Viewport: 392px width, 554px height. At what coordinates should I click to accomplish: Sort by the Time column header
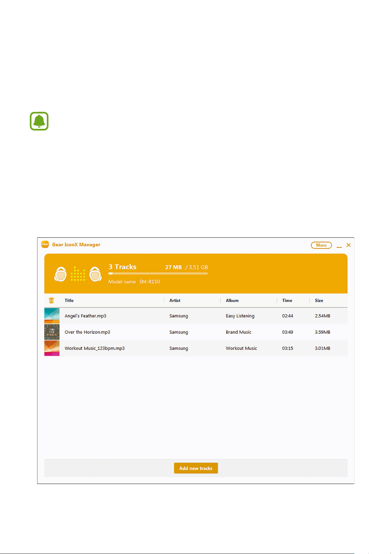coord(287,301)
